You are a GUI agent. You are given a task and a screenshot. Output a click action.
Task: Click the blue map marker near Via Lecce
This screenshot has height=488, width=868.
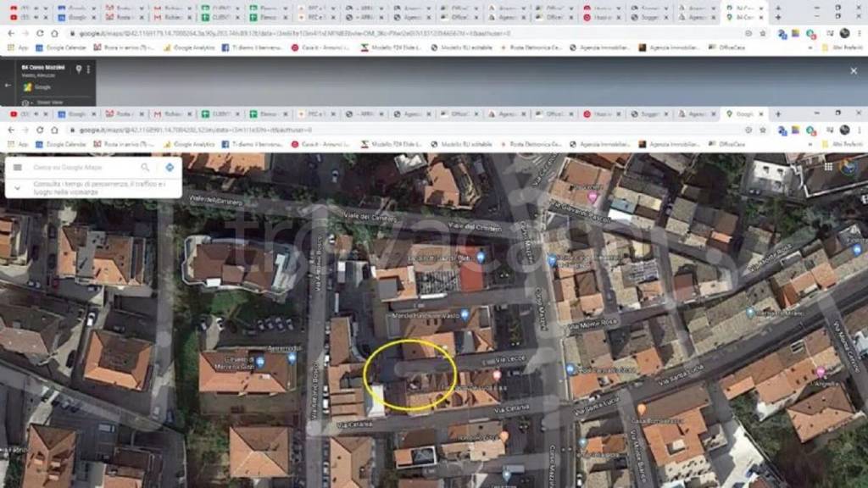click(x=570, y=369)
